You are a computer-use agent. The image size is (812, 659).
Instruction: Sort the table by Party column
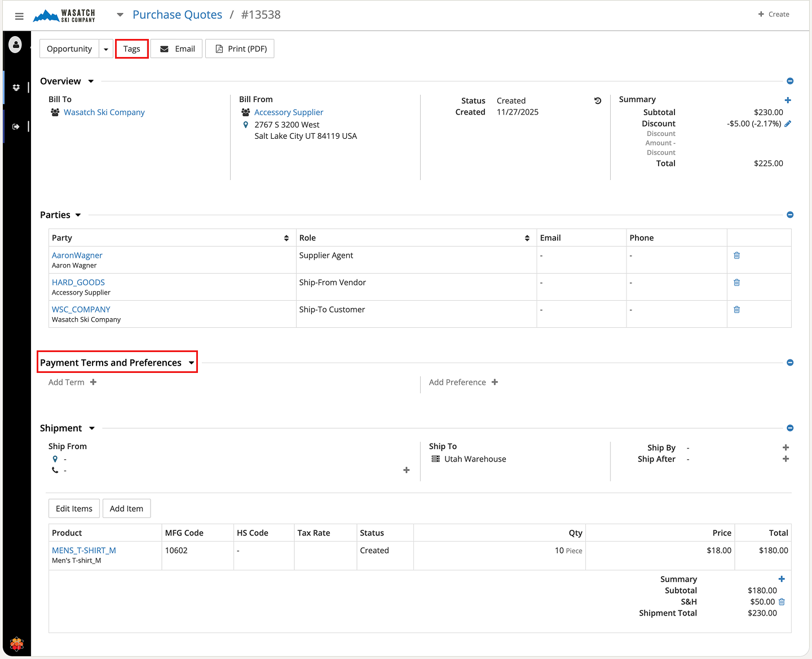click(x=286, y=238)
